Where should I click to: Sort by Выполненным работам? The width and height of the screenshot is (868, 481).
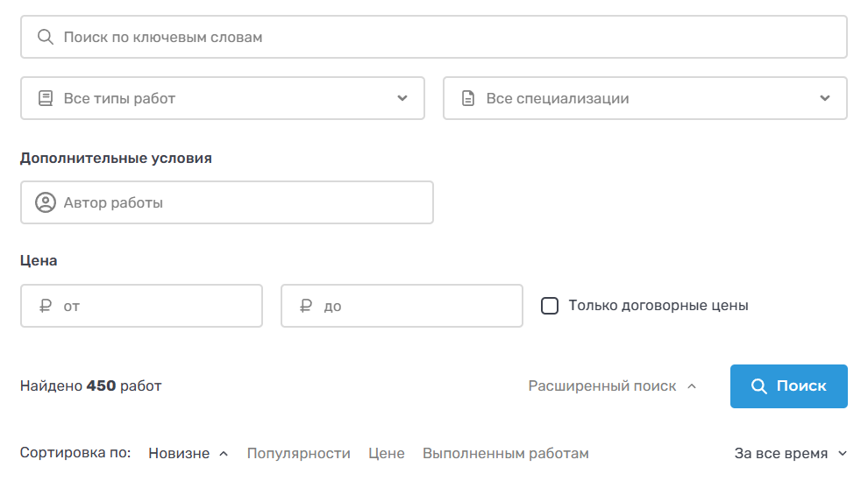(505, 453)
